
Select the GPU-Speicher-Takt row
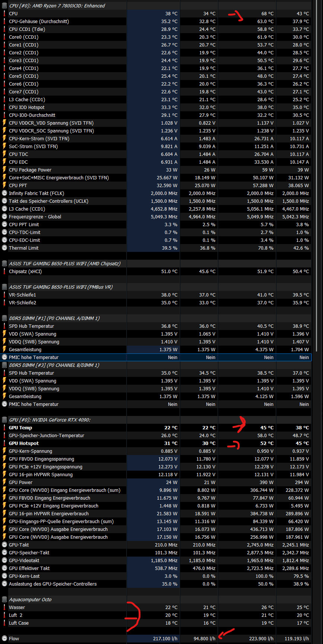coord(156,553)
